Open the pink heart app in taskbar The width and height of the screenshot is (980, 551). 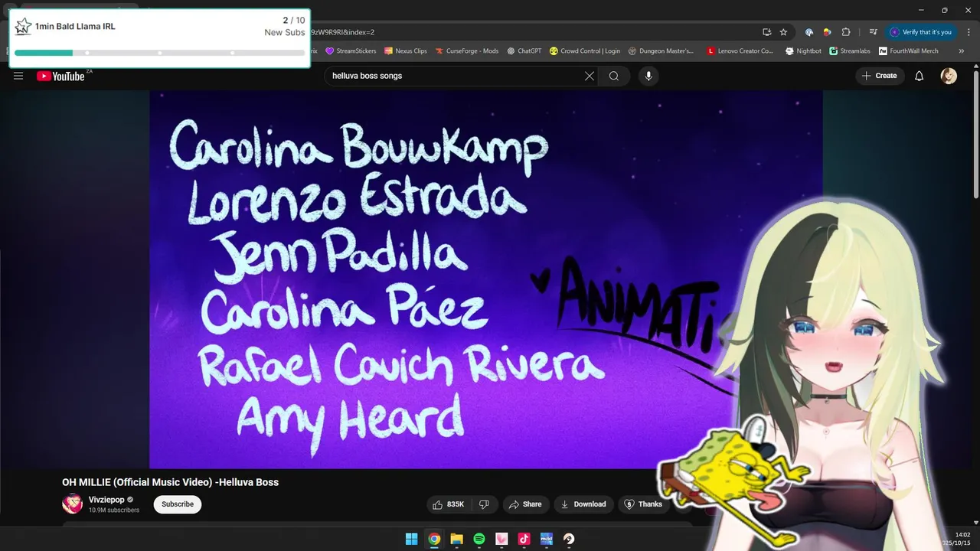pyautogui.click(x=501, y=539)
